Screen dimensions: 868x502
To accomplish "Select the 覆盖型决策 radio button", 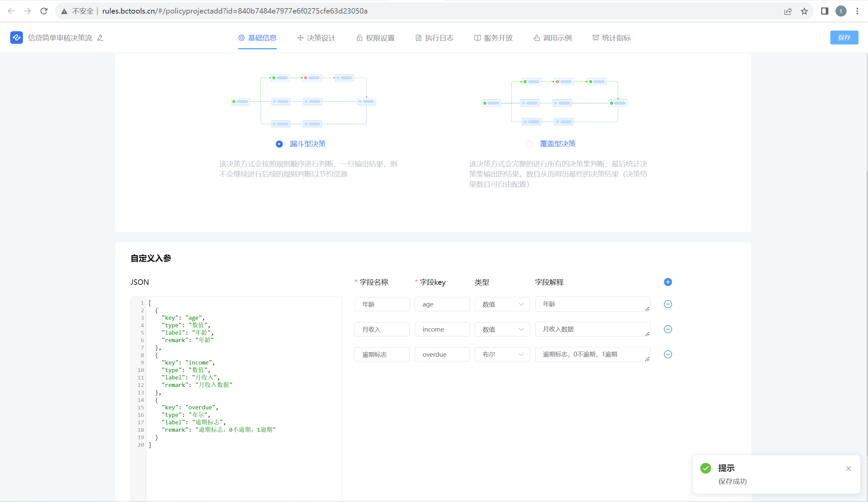I will pyautogui.click(x=529, y=144).
